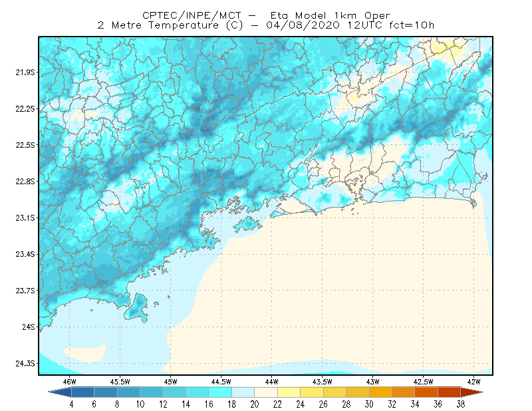Click the island near 45.3W 23.85S
Viewport: 532px width, 411px height.
[136, 308]
